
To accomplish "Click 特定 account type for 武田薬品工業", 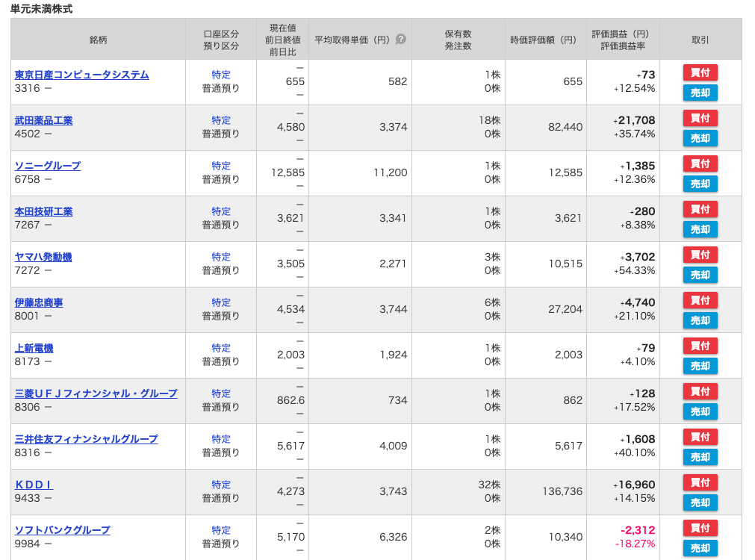I will [x=221, y=120].
